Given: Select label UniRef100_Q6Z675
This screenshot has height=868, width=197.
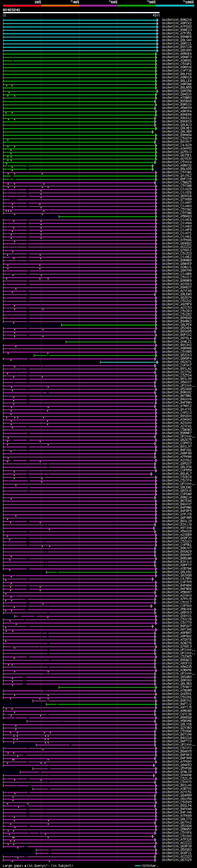Looking at the screenshot, I should click(177, 440).
